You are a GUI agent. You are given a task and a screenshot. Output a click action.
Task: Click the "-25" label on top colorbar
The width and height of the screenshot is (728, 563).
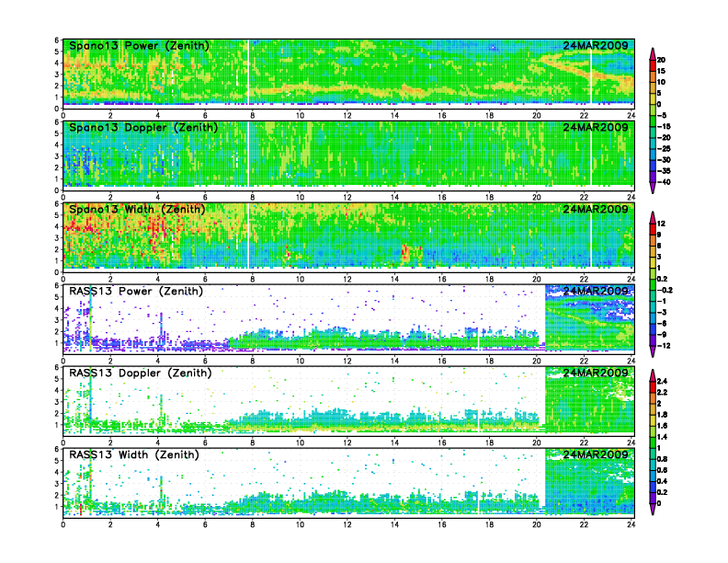664,149
